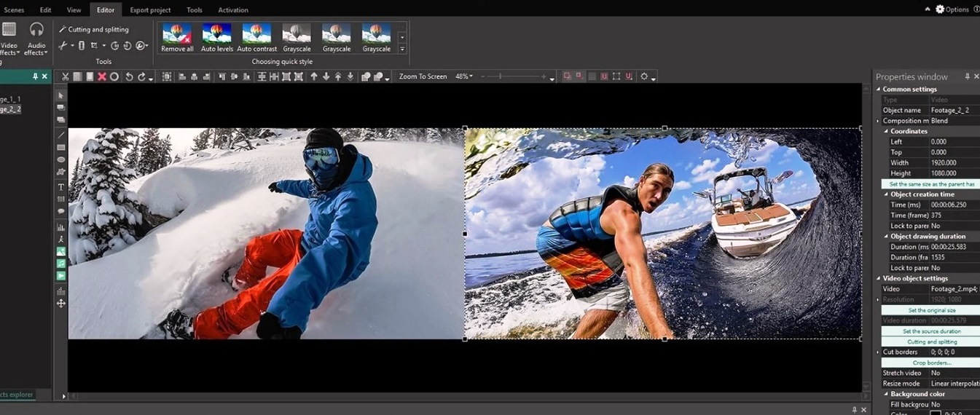The height and width of the screenshot is (415, 980).
Task: Toggle the first pink zoom-mode button
Action: pyautogui.click(x=567, y=76)
